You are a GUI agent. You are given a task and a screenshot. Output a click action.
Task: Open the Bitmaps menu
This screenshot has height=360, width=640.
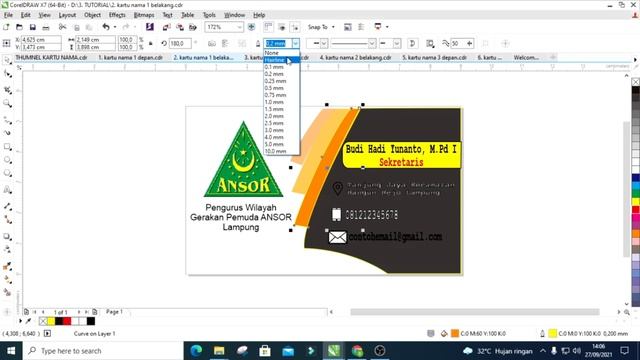(144, 15)
